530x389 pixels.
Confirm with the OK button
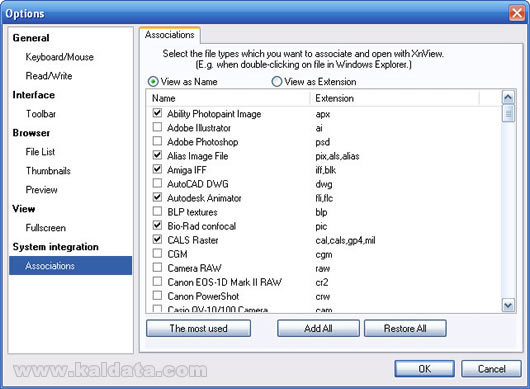point(425,369)
